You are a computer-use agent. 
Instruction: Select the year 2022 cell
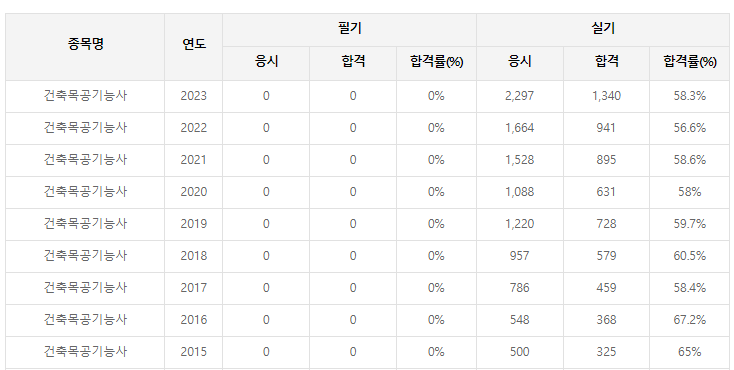(x=194, y=128)
